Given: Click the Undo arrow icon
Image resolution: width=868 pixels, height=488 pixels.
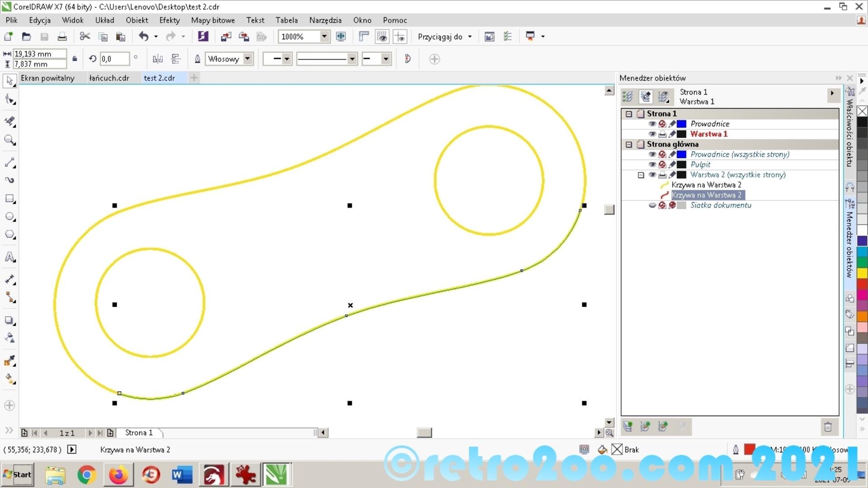Looking at the screenshot, I should [x=143, y=37].
